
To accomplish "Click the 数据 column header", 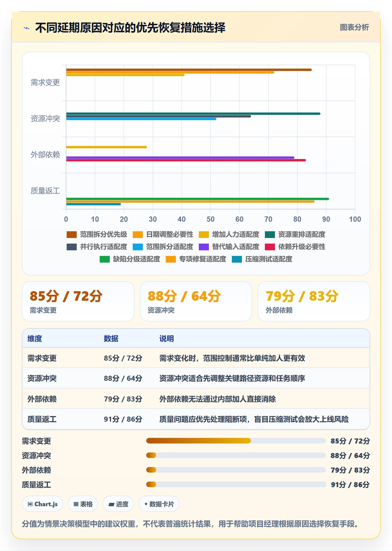I will click(x=111, y=338).
